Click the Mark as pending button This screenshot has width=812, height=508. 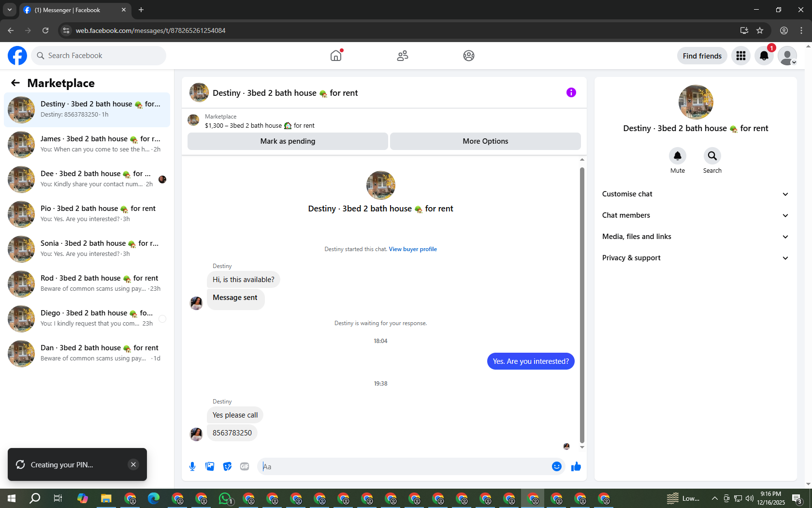tap(288, 141)
